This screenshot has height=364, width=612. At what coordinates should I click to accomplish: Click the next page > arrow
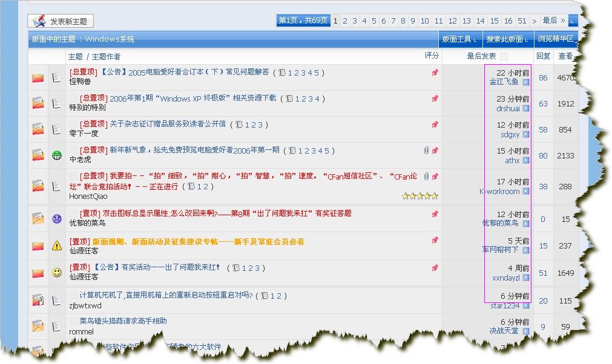535,21
